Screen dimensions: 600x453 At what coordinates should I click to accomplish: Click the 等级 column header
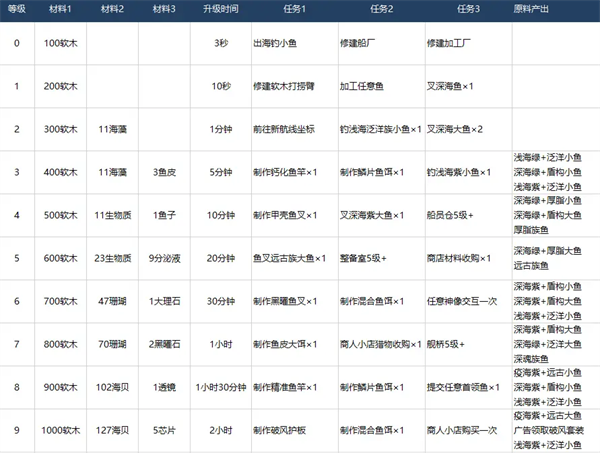tap(17, 9)
